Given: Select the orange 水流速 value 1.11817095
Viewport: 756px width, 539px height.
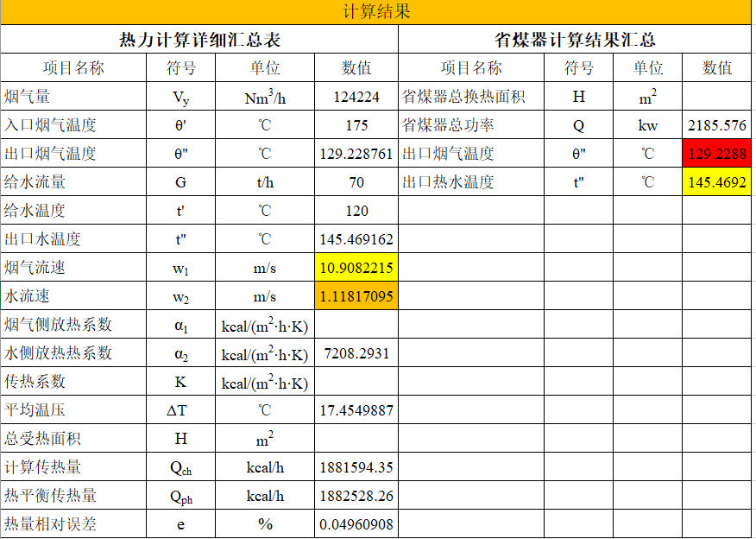Looking at the screenshot, I should point(356,296).
